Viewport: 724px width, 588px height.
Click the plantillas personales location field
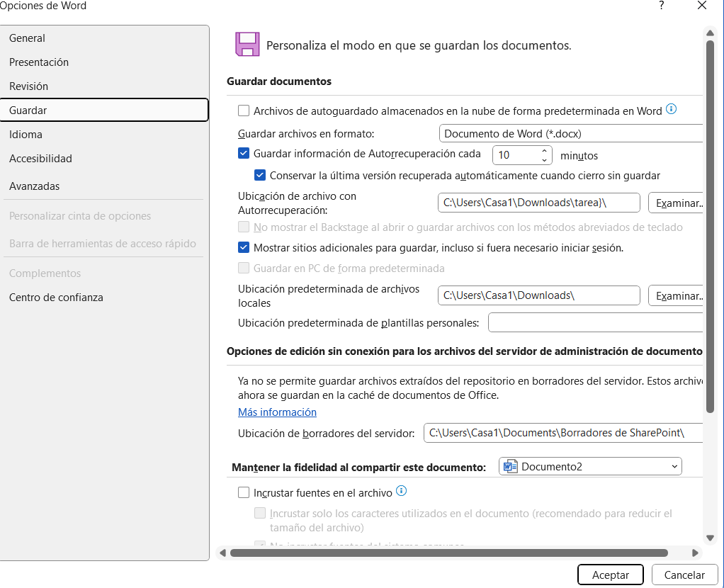tap(596, 322)
